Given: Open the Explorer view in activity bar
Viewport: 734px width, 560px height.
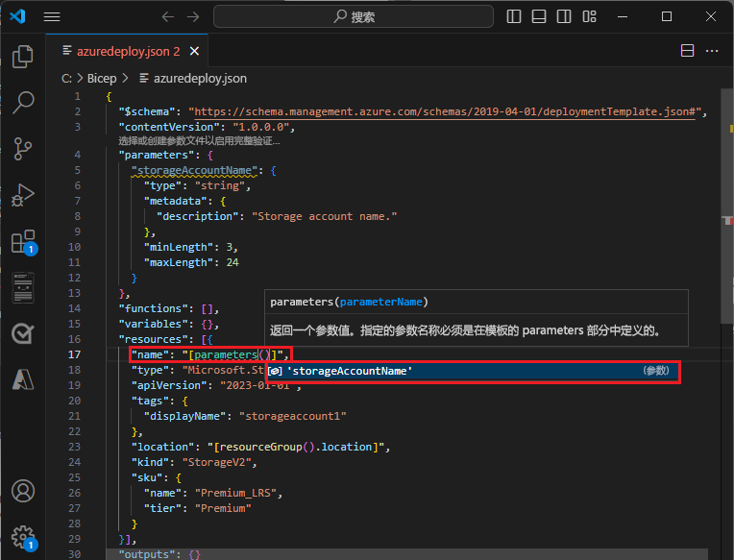Looking at the screenshot, I should pyautogui.click(x=22, y=57).
